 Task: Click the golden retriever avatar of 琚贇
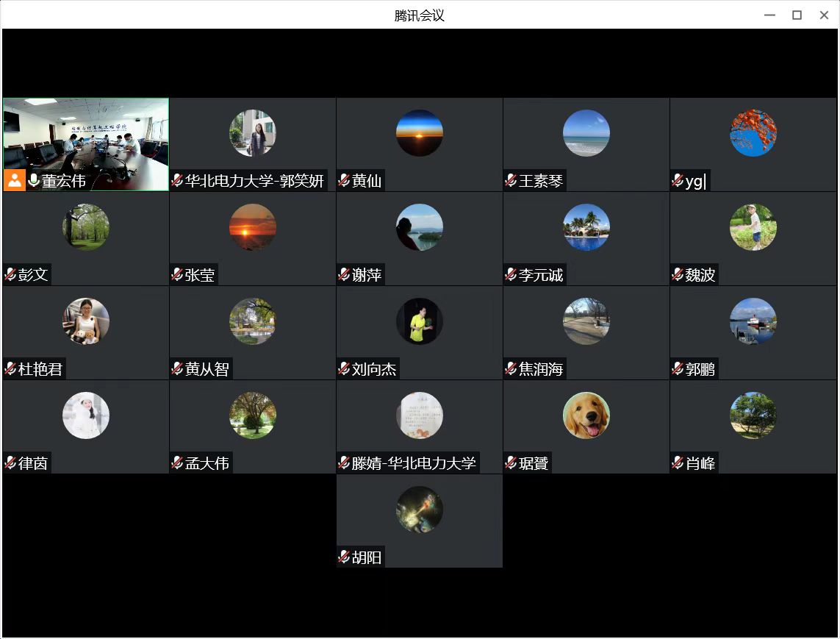586,415
